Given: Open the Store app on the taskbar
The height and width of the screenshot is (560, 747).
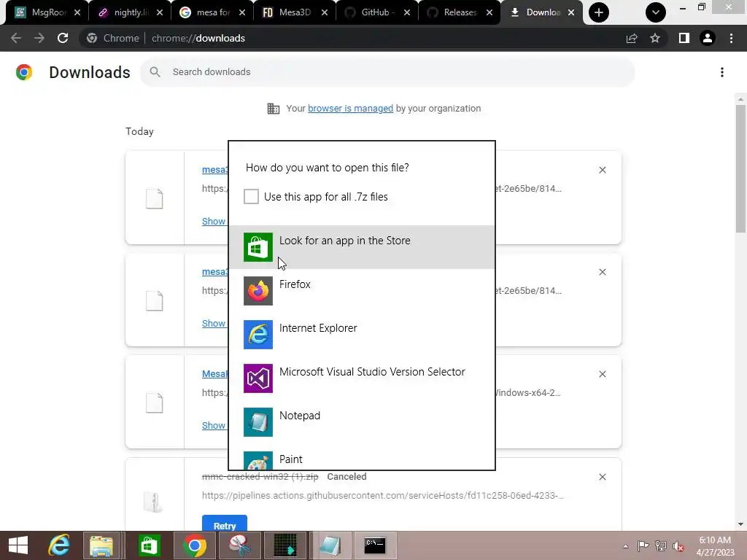Looking at the screenshot, I should pos(149,545).
